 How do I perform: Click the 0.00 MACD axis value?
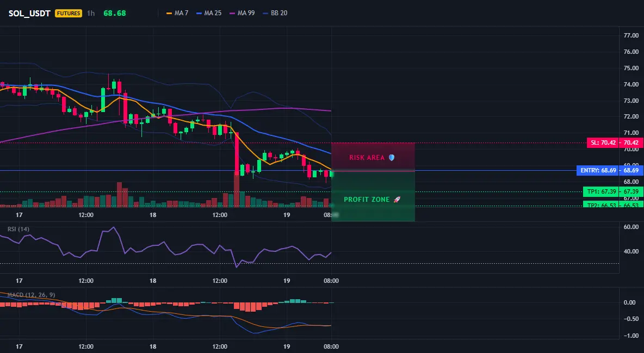click(x=630, y=302)
